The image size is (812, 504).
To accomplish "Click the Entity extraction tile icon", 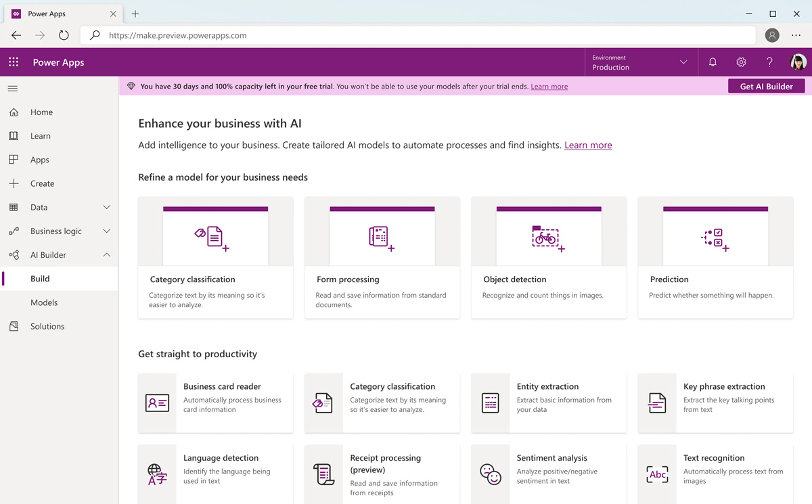I will tap(491, 403).
